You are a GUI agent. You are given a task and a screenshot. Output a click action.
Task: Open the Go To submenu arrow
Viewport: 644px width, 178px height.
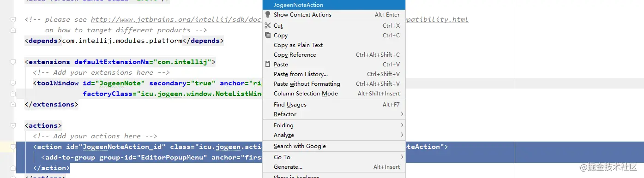[x=402, y=157]
